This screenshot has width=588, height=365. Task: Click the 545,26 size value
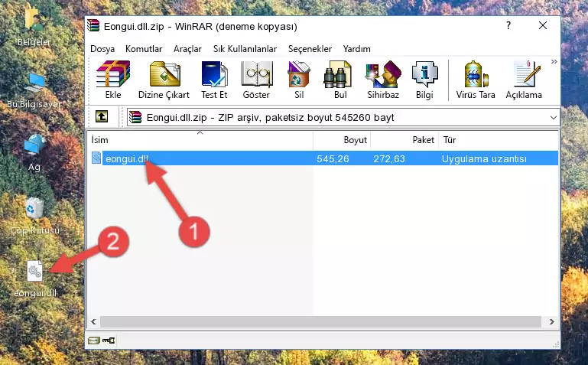[333, 158]
